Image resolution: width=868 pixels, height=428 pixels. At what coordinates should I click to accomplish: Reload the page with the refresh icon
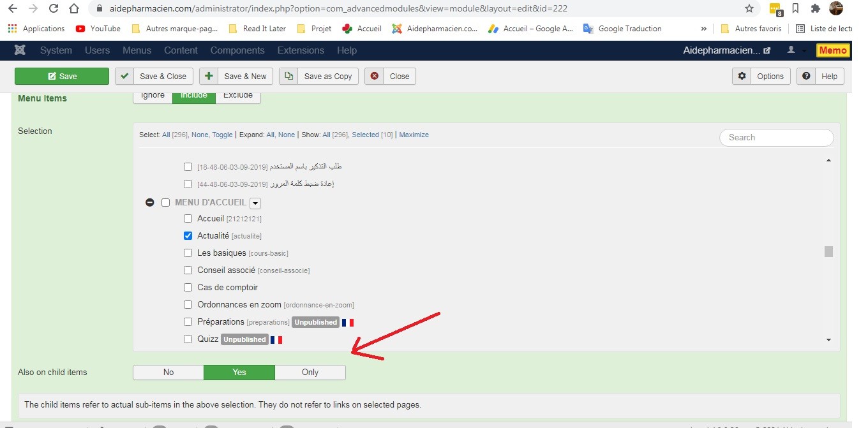click(x=54, y=9)
